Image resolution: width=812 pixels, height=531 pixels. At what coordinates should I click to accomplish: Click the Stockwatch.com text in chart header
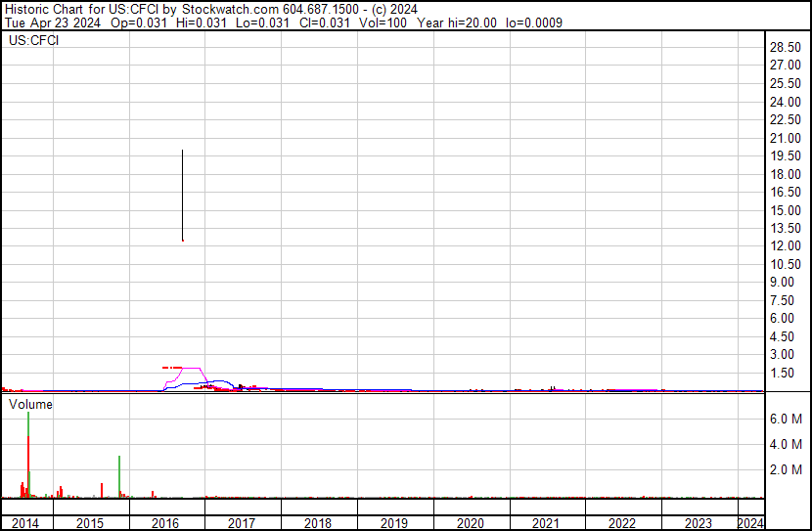click(232, 9)
